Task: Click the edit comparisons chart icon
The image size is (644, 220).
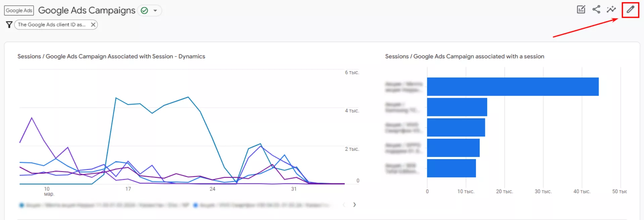Action: pyautogui.click(x=581, y=9)
